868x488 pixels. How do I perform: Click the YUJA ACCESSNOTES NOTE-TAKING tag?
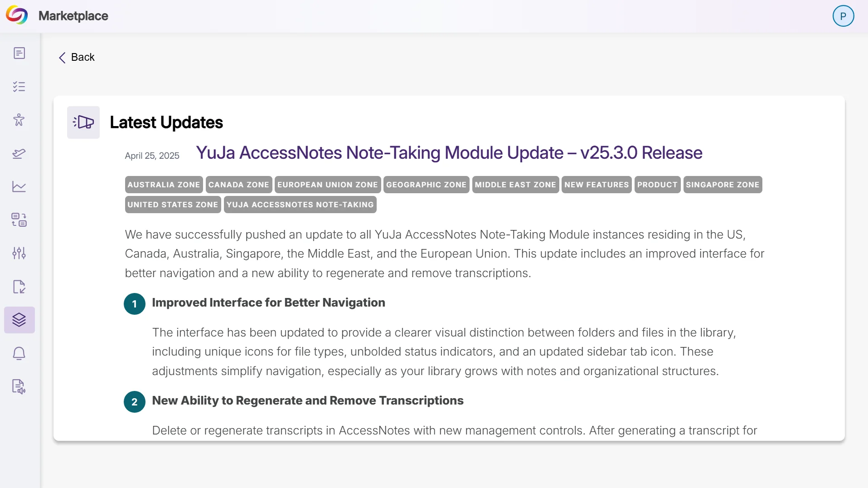click(x=300, y=205)
